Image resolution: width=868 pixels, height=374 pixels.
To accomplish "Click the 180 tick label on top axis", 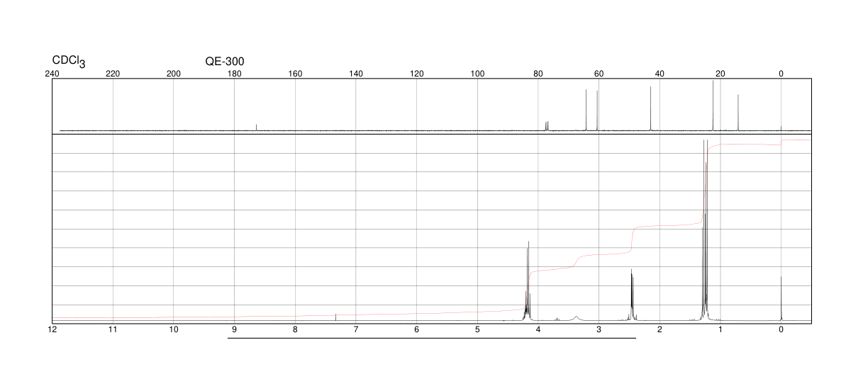I will click(234, 74).
